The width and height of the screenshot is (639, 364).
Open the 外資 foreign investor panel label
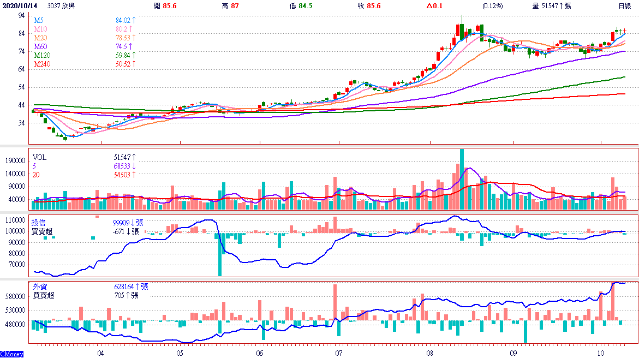coord(39,286)
